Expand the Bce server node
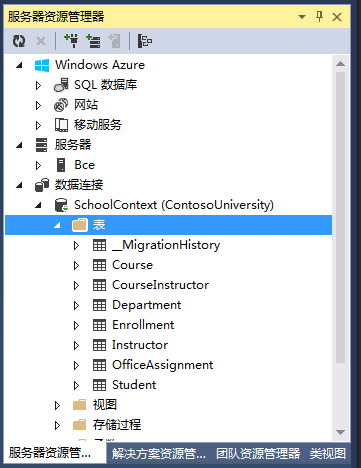 point(38,165)
